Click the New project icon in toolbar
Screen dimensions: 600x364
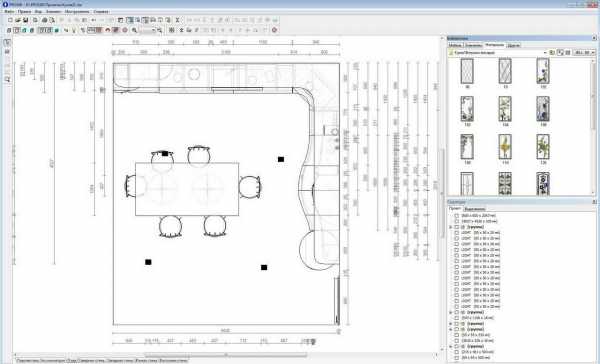tap(10, 20)
